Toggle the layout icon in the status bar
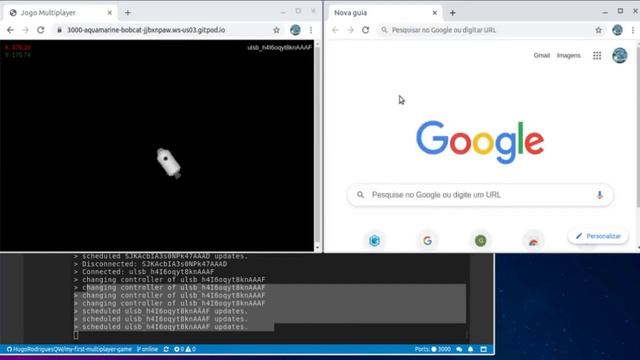This screenshot has height=360, width=640. click(484, 349)
